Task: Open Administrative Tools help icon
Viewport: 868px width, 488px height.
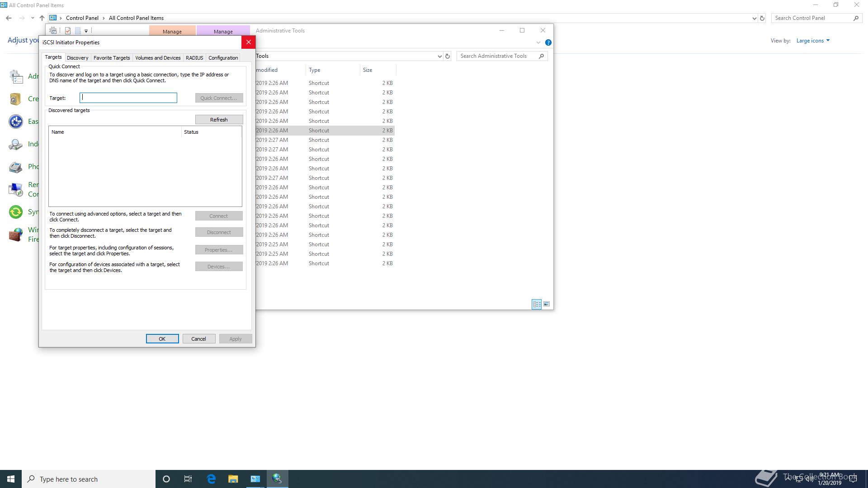Action: (x=548, y=42)
